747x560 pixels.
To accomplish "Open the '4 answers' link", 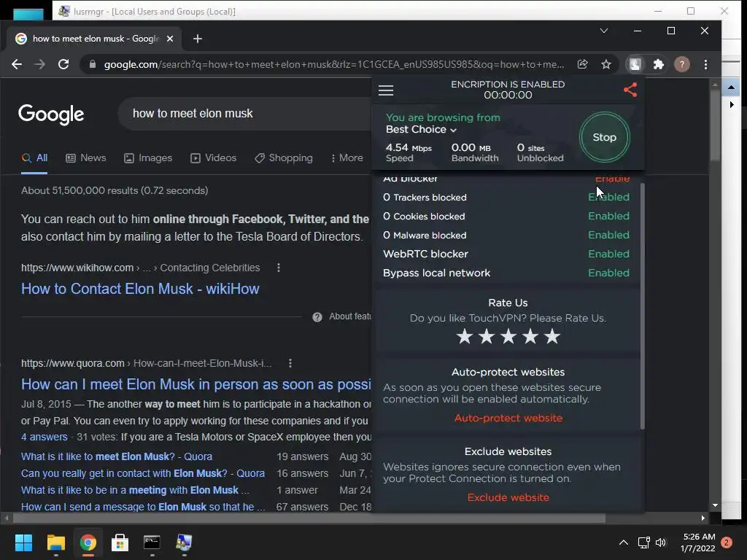I will pyautogui.click(x=44, y=437).
